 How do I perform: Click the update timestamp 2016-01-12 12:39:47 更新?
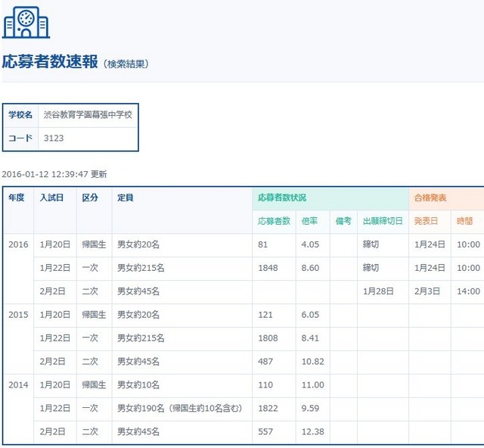tap(54, 174)
